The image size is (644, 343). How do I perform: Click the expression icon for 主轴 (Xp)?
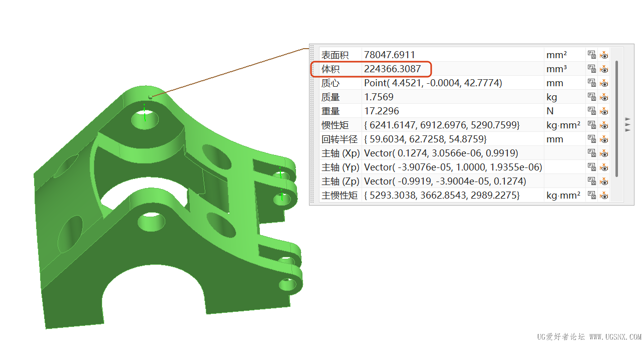[x=591, y=153]
